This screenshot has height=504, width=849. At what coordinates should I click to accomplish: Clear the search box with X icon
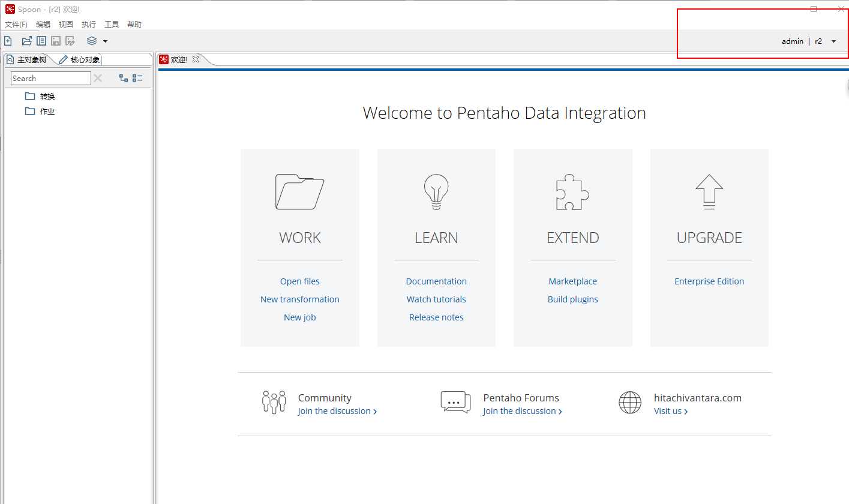click(98, 78)
